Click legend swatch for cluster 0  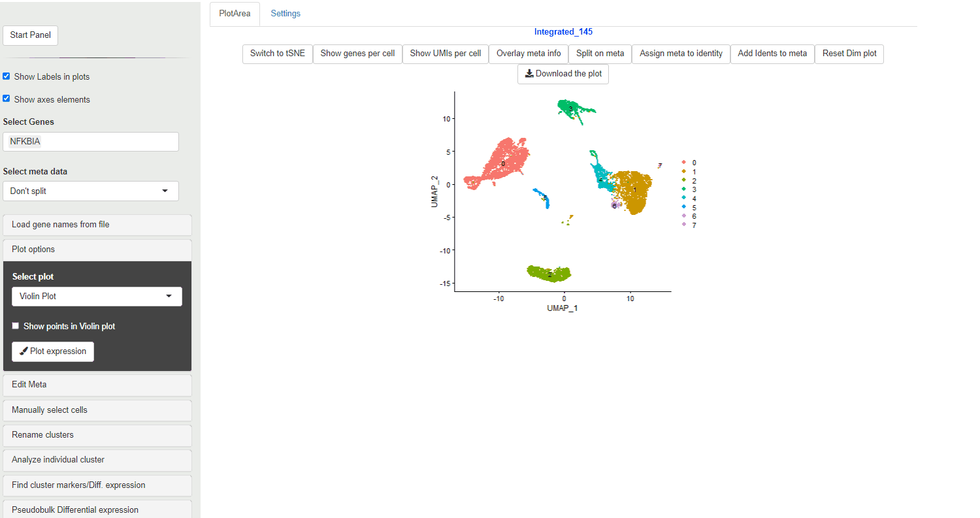tap(683, 163)
